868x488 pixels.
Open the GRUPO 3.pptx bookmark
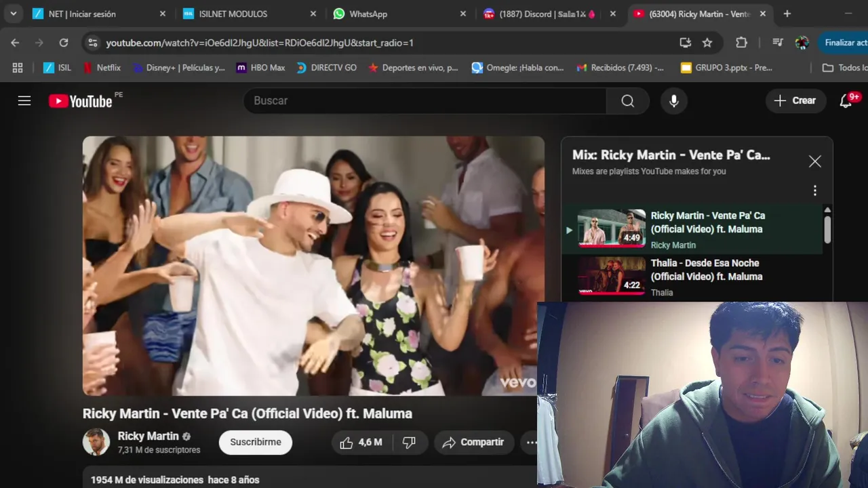pyautogui.click(x=726, y=68)
